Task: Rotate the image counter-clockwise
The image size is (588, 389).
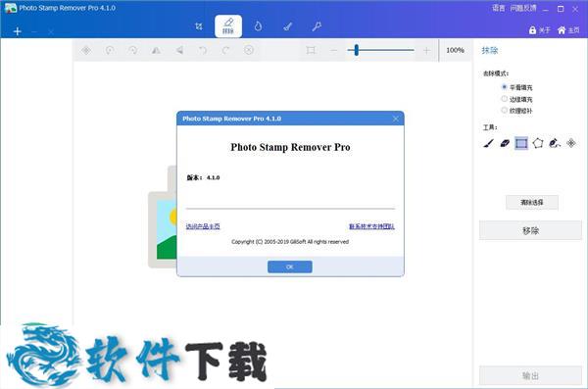Action: (x=110, y=50)
